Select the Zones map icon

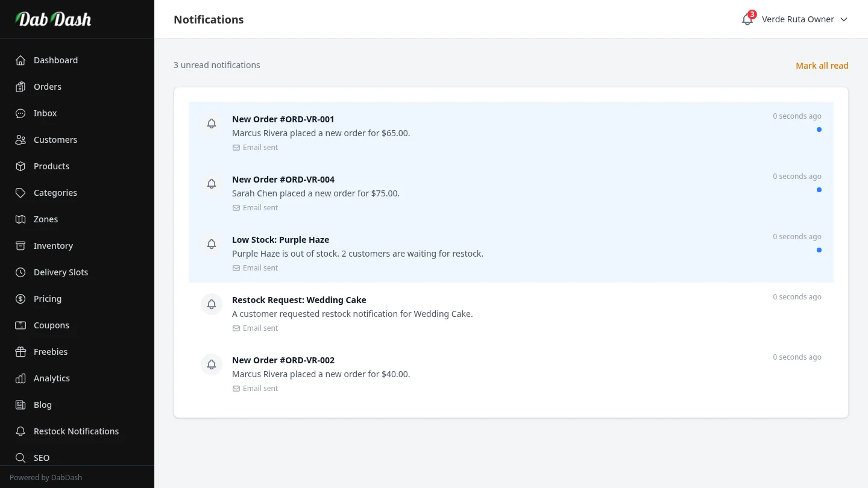coord(20,219)
